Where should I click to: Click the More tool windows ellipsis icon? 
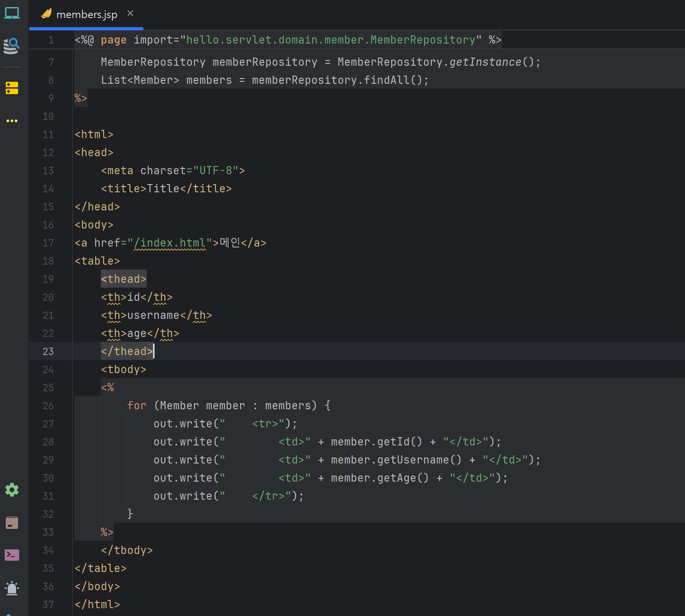click(x=12, y=121)
